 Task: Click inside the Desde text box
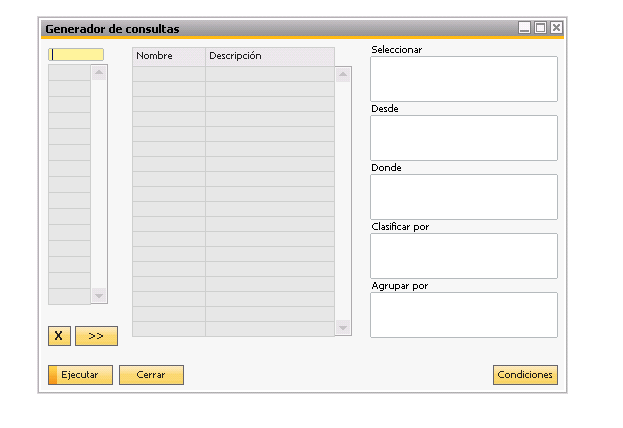coord(463,138)
